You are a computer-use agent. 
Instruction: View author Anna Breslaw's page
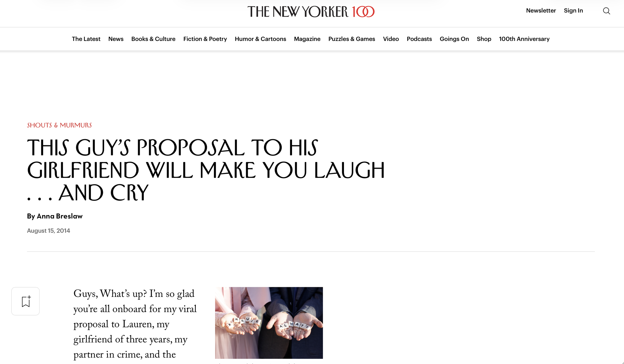[x=60, y=216]
